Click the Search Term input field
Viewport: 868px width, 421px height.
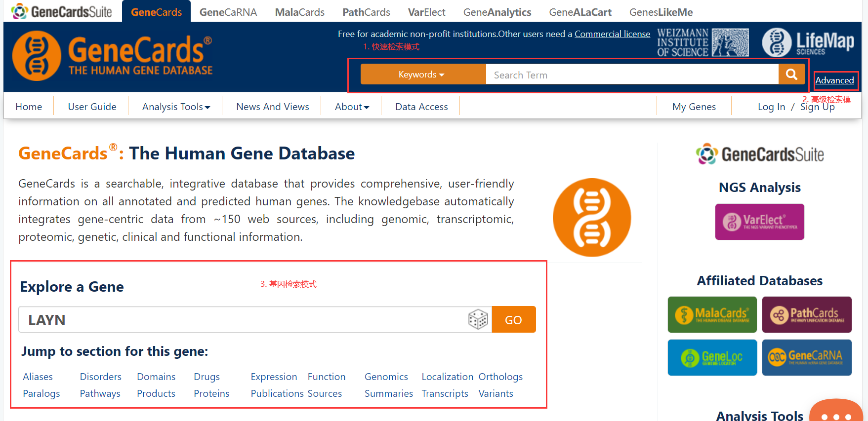631,75
